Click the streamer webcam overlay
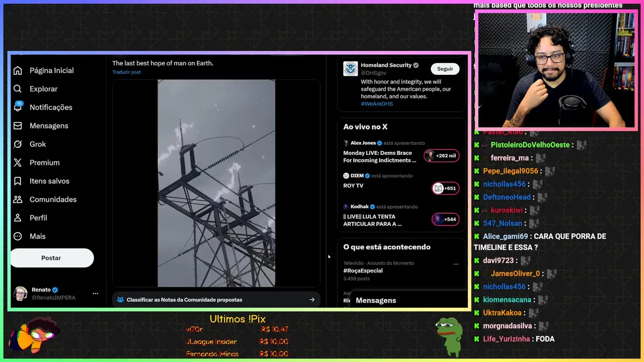This screenshot has height=362, width=644. click(557, 71)
